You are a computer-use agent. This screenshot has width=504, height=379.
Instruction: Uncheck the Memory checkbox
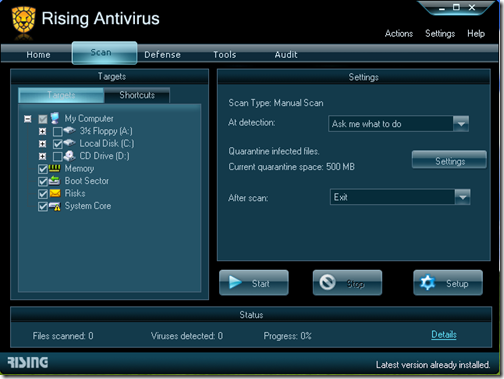pos(43,169)
